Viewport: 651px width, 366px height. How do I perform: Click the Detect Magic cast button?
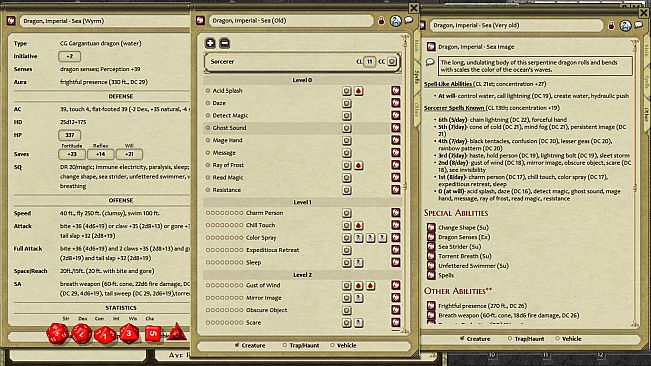pos(347,115)
